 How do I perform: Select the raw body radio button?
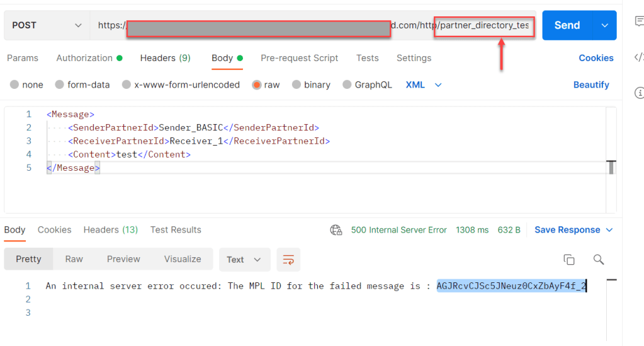pyautogui.click(x=257, y=85)
